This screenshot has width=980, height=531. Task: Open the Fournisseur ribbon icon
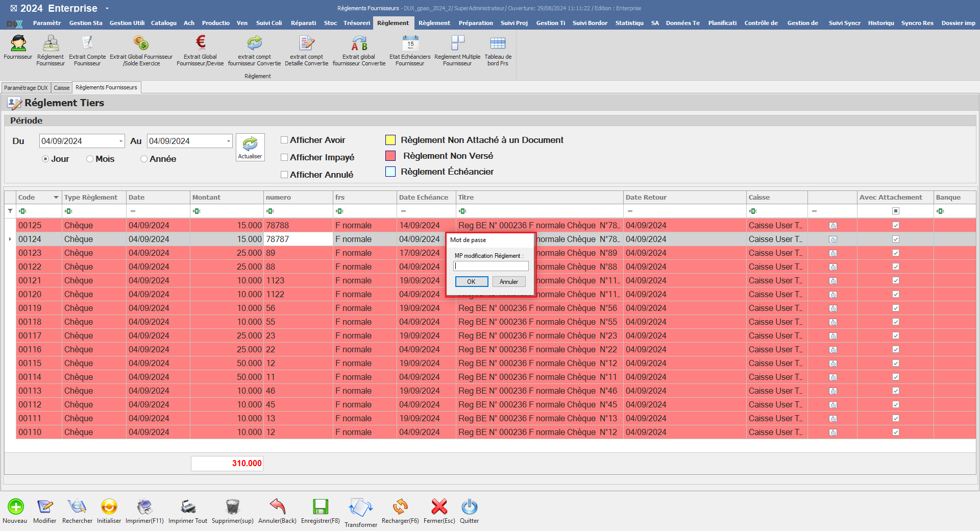(18, 43)
